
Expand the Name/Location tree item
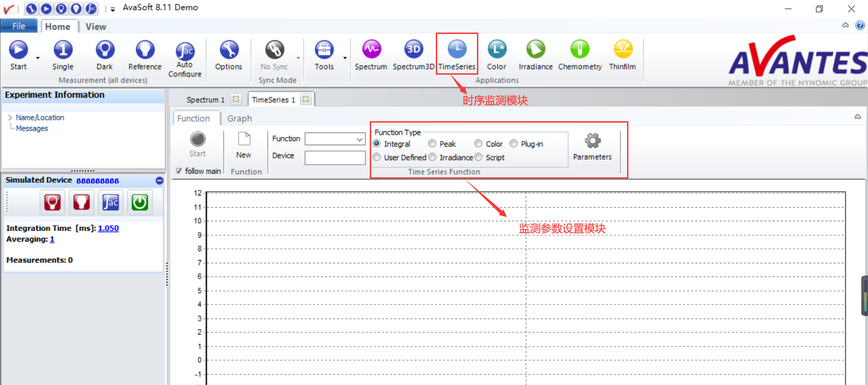pyautogui.click(x=10, y=118)
